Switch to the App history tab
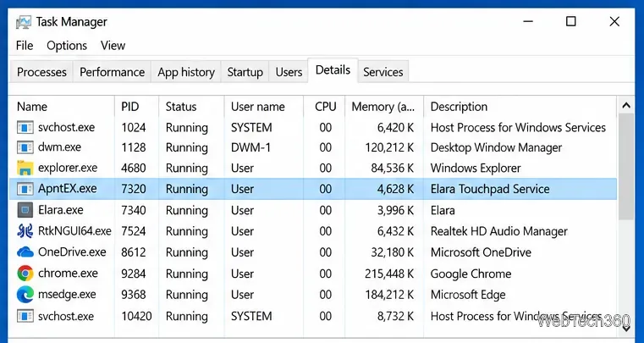This screenshot has width=644, height=343. [x=186, y=72]
